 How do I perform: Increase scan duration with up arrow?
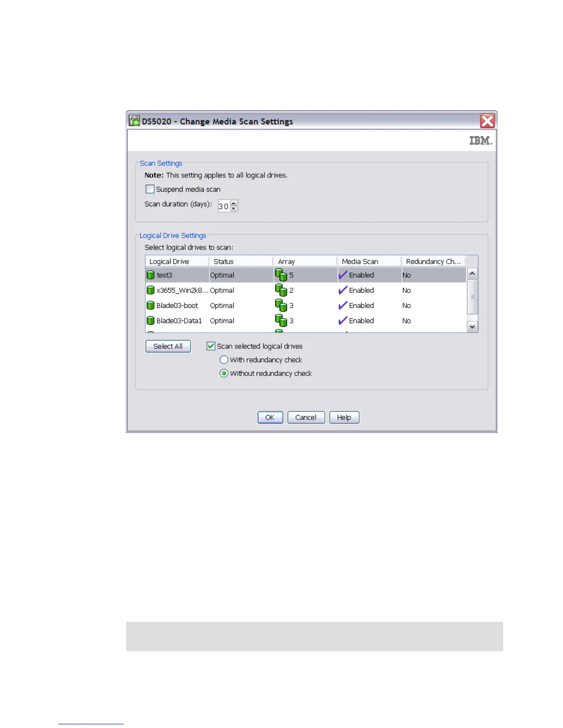(x=234, y=203)
